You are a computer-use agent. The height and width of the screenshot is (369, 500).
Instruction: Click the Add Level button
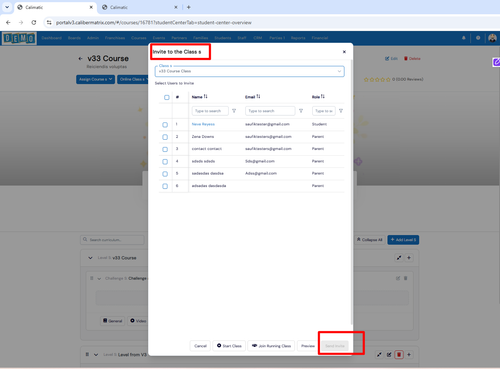403,240
